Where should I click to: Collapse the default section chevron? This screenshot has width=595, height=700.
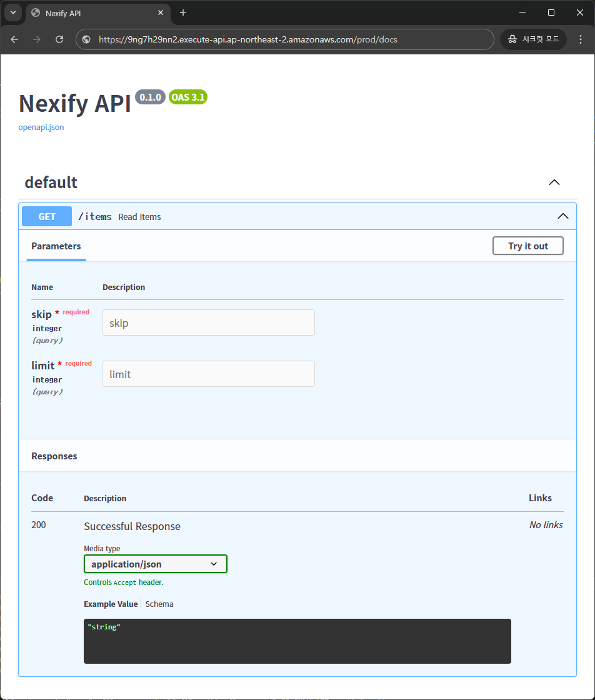(x=554, y=182)
